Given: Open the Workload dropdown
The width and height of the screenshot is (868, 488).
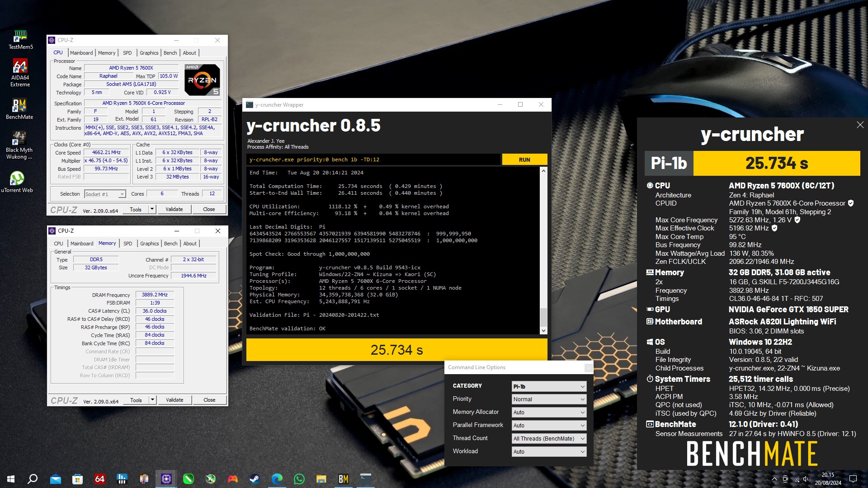Looking at the screenshot, I should pos(549,452).
